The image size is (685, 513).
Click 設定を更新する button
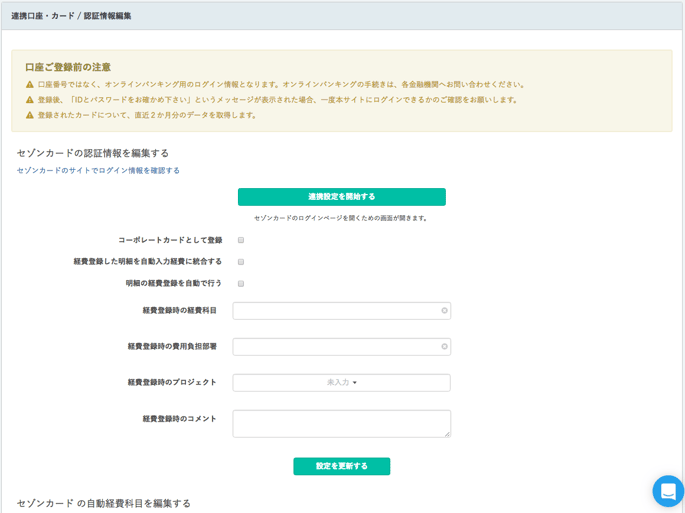click(x=342, y=466)
